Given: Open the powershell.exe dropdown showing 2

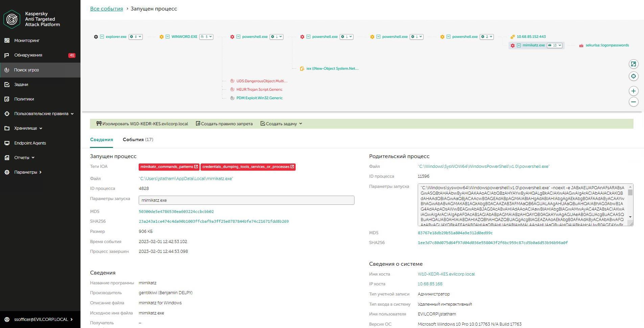Looking at the screenshot, I should click(487, 37).
